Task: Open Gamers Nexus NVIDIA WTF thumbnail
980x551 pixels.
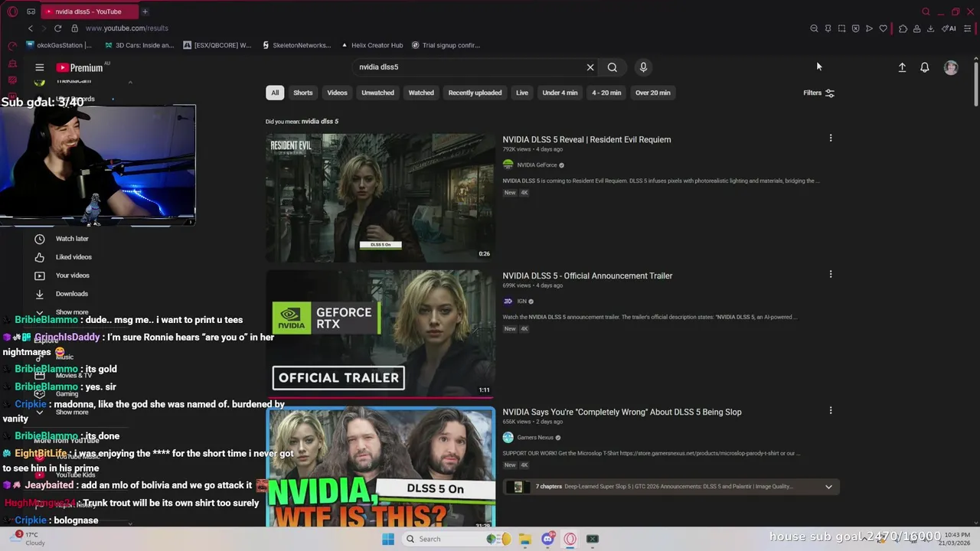Action: tap(381, 467)
